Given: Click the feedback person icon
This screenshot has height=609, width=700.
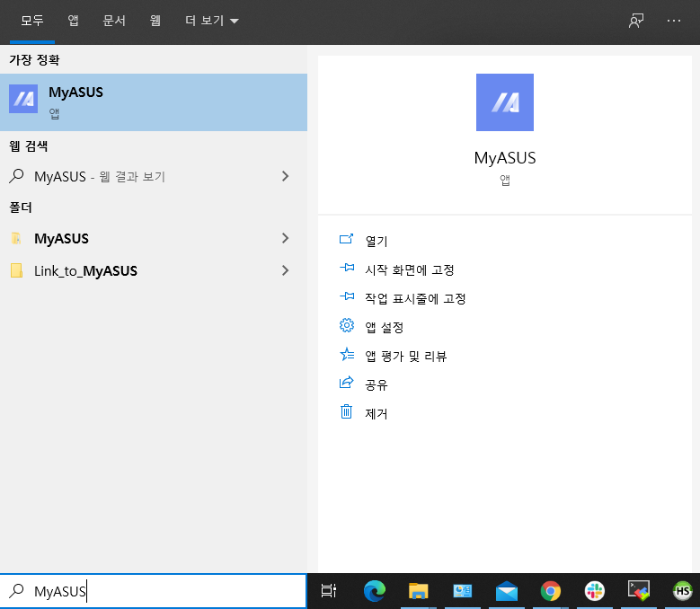Looking at the screenshot, I should [x=636, y=21].
